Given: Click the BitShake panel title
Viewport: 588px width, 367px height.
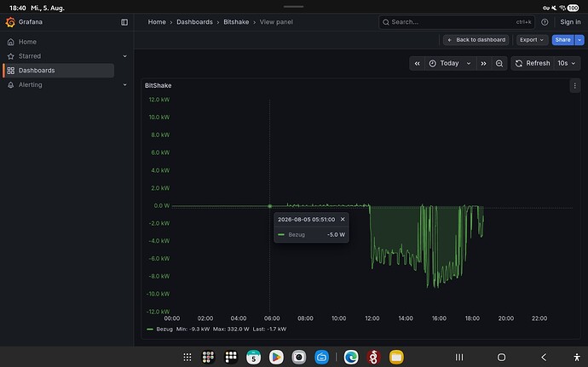Looking at the screenshot, I should [158, 85].
